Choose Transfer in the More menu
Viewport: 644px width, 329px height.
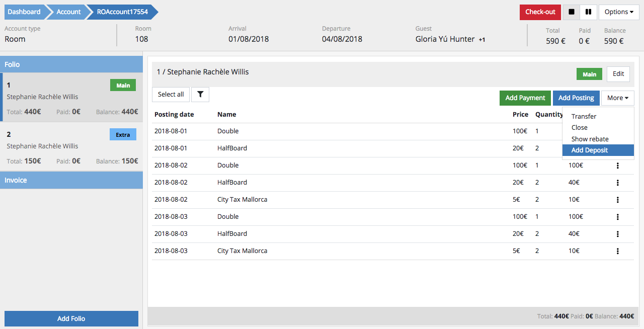[x=584, y=117]
